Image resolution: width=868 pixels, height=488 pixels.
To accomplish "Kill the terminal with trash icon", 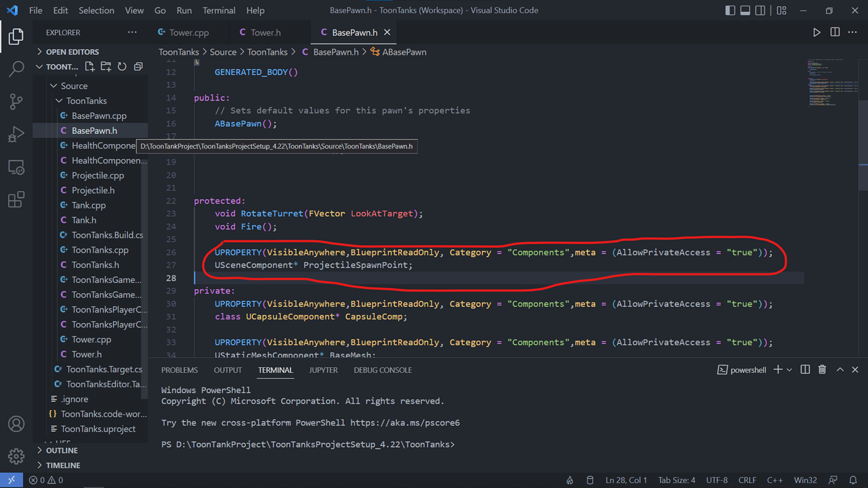I will [x=822, y=370].
